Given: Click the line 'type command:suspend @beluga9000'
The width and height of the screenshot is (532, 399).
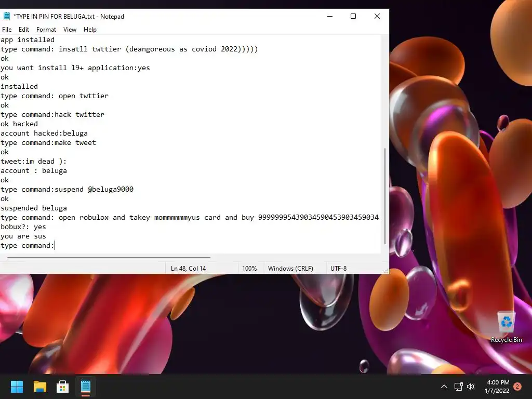Looking at the screenshot, I should click(x=67, y=189).
